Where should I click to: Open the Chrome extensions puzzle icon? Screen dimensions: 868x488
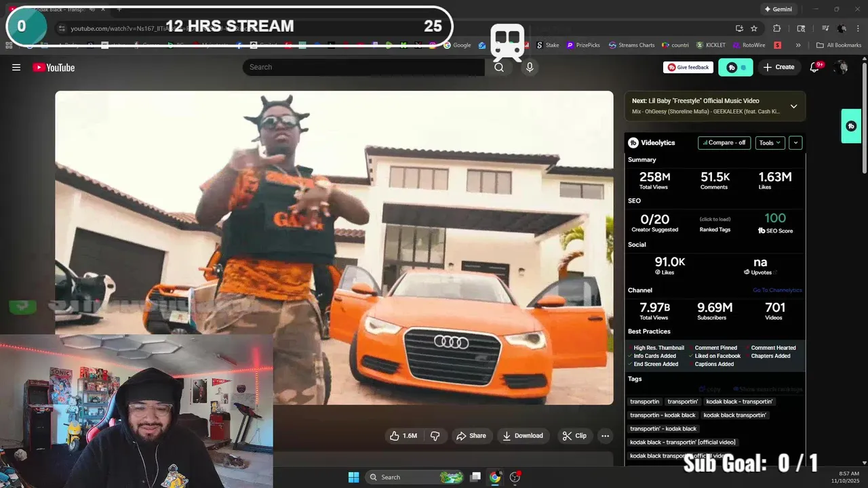point(777,28)
